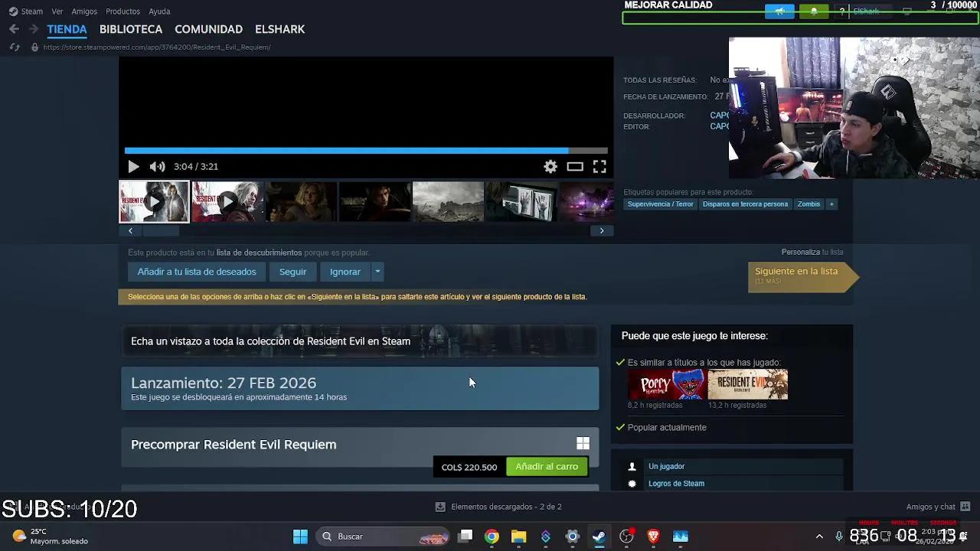Open Steam announcements megaphone button
980x551 pixels.
tap(779, 11)
